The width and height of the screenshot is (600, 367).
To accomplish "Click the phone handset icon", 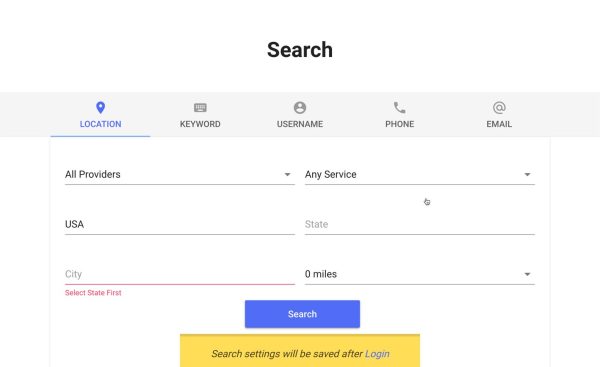I will point(399,108).
